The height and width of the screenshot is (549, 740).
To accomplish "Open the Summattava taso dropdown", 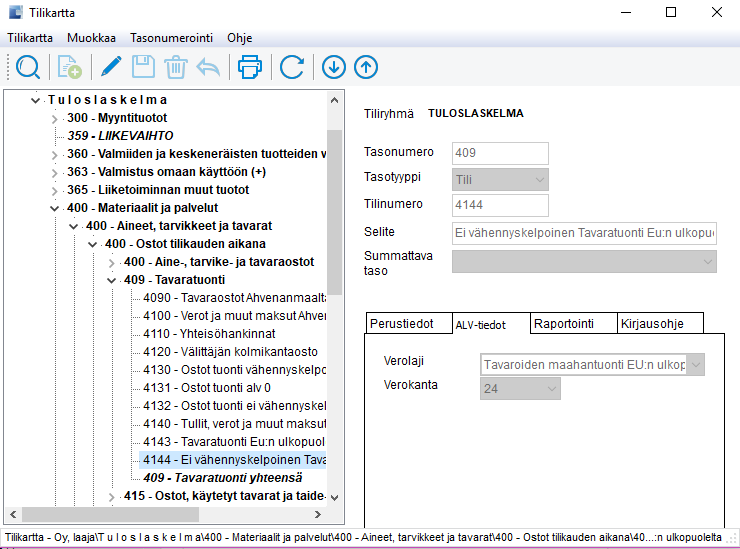I will pos(584,262).
